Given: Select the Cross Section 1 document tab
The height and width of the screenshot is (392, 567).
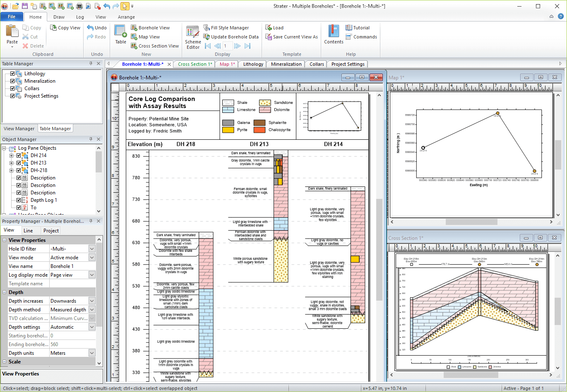Looking at the screenshot, I should 195,64.
